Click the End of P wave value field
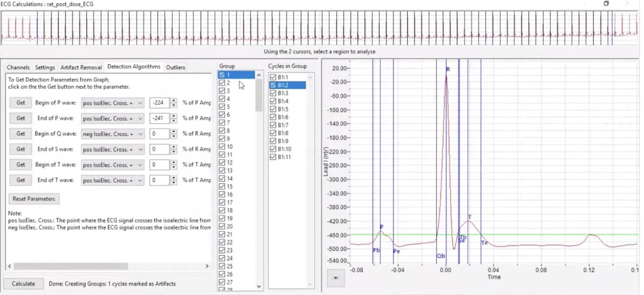The height and width of the screenshot is (295, 644). [x=159, y=119]
